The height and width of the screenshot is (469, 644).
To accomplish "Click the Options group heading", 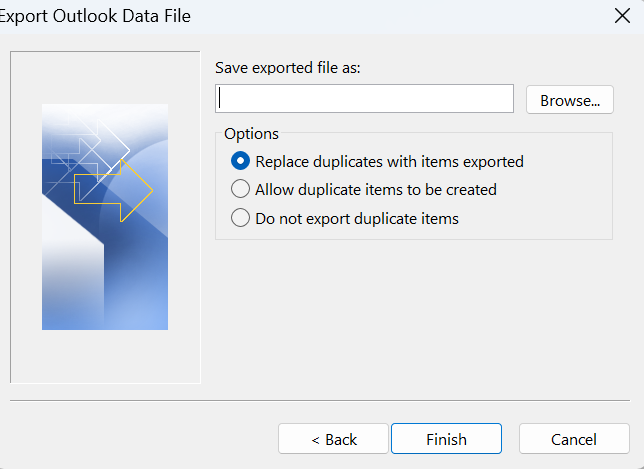I will click(251, 133).
